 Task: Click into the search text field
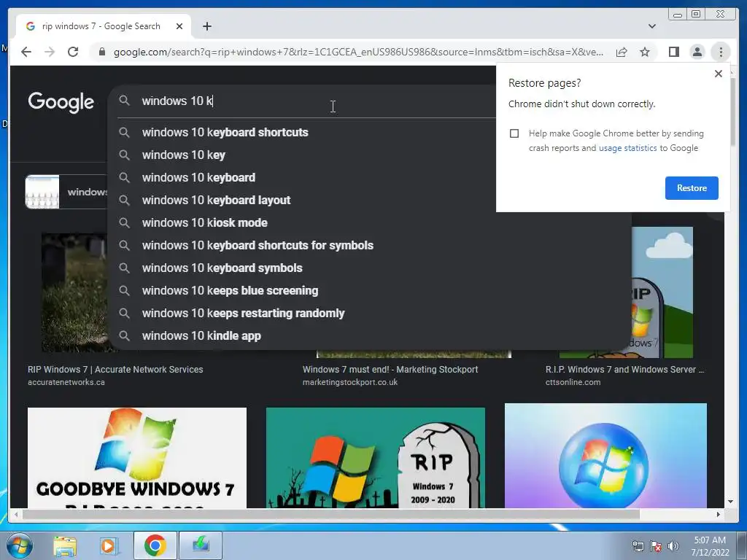[x=314, y=101]
